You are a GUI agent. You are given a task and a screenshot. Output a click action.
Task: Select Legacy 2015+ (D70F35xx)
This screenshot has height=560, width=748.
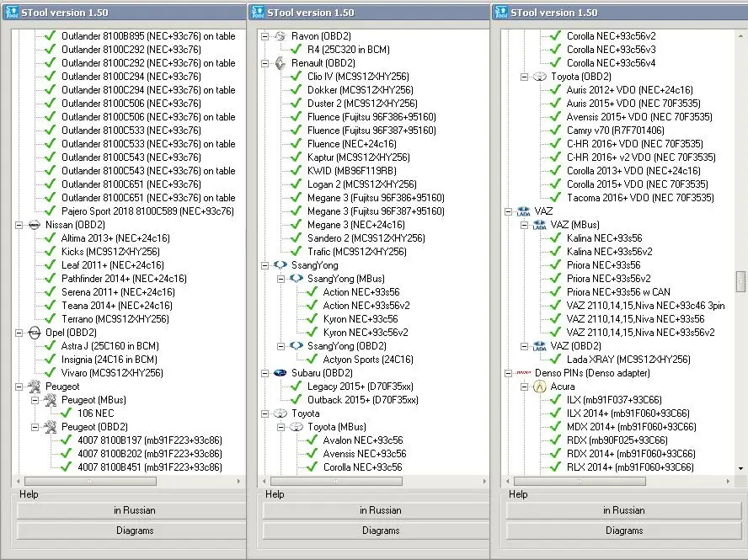(x=361, y=387)
